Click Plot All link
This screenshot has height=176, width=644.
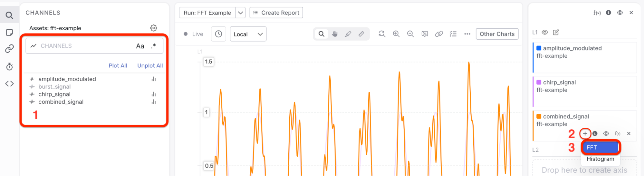tap(118, 66)
